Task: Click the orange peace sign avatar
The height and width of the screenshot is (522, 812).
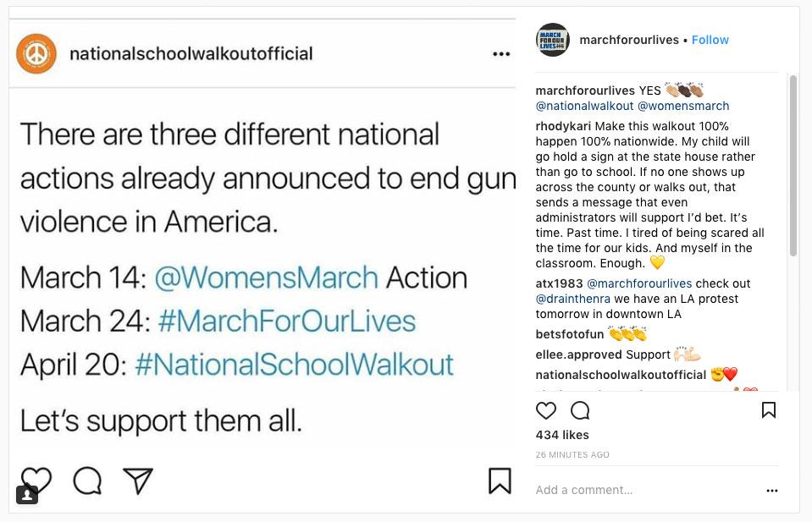Action: pyautogui.click(x=36, y=53)
